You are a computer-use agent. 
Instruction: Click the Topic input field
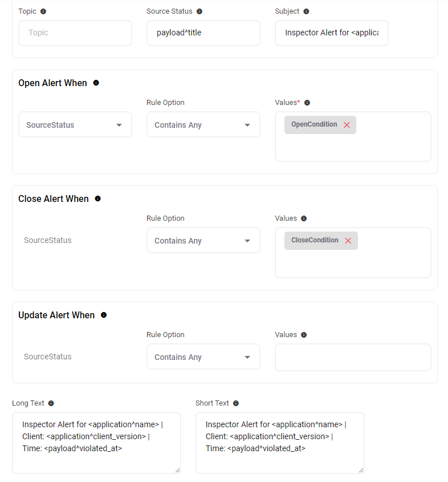pyautogui.click(x=75, y=33)
